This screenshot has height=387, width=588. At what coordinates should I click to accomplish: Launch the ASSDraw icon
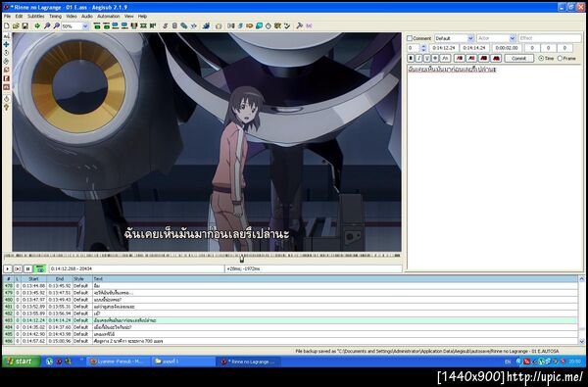coord(219,25)
